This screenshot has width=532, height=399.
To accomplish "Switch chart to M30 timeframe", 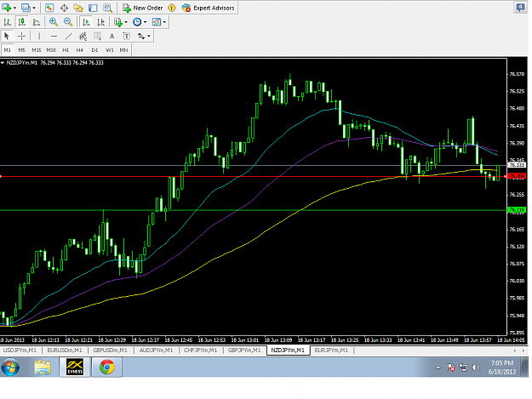I will [x=51, y=50].
